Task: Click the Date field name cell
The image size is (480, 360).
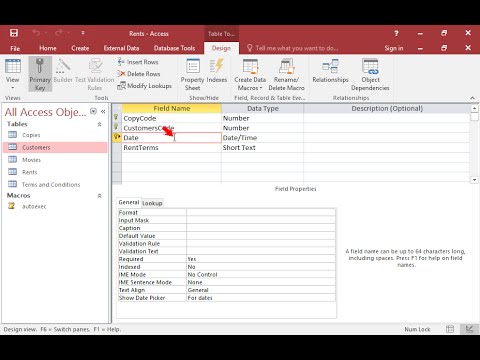Action: pyautogui.click(x=171, y=138)
